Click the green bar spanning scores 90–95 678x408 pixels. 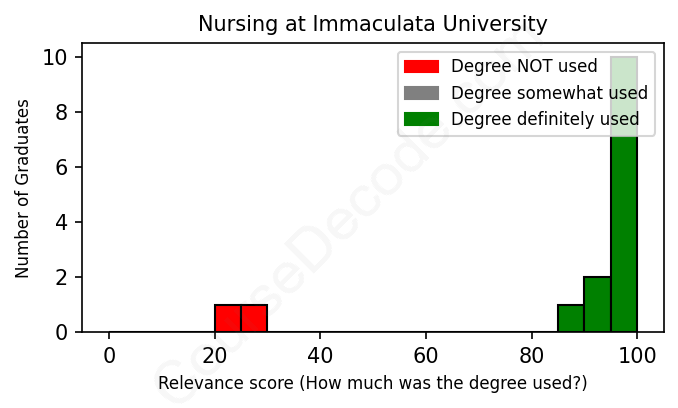pyautogui.click(x=597, y=304)
